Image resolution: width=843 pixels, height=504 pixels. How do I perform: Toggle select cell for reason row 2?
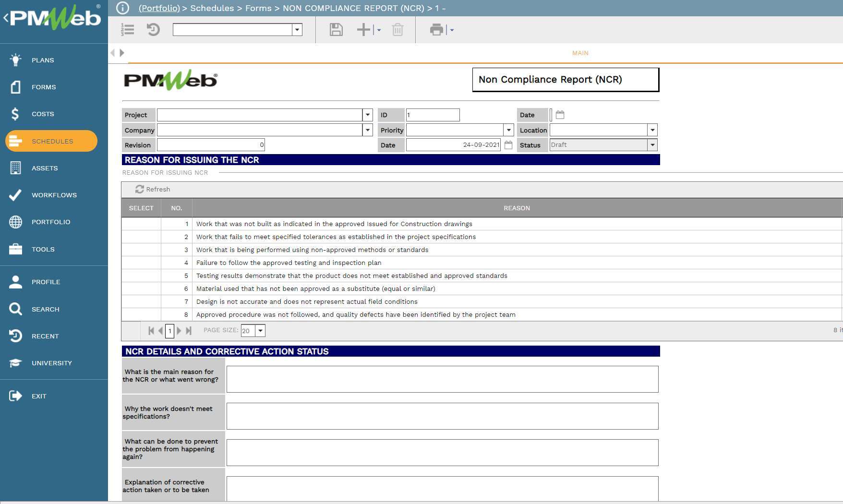(141, 237)
